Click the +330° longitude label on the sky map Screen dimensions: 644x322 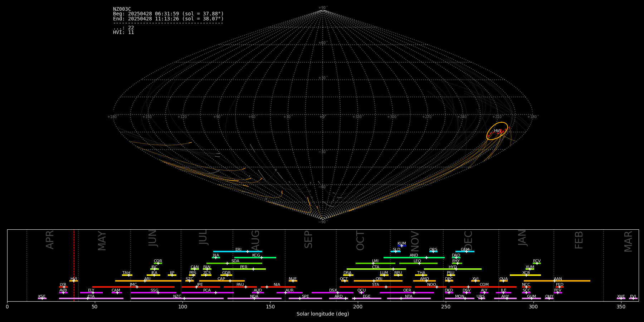(357, 117)
